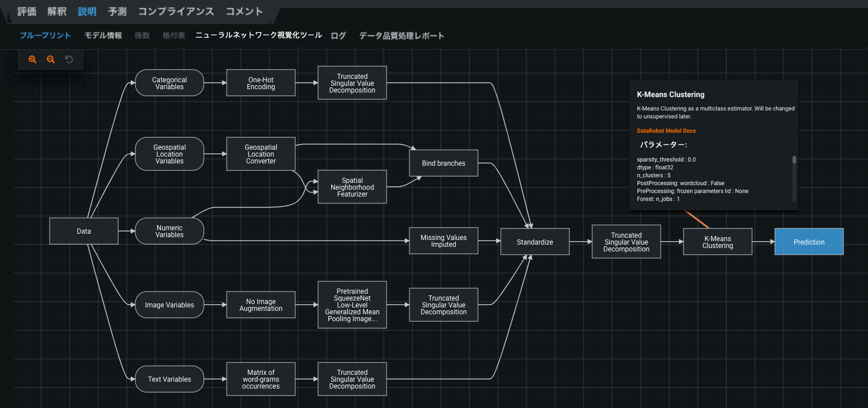Click the Data source node

coord(84,231)
